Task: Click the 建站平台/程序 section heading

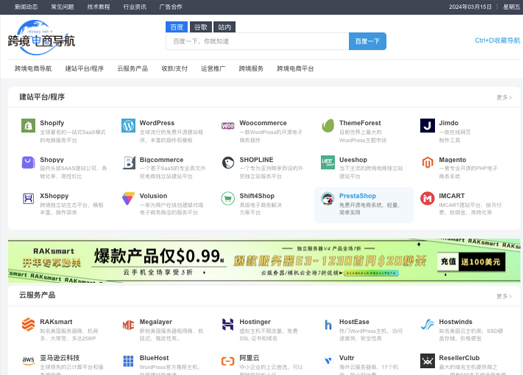Action: click(42, 97)
